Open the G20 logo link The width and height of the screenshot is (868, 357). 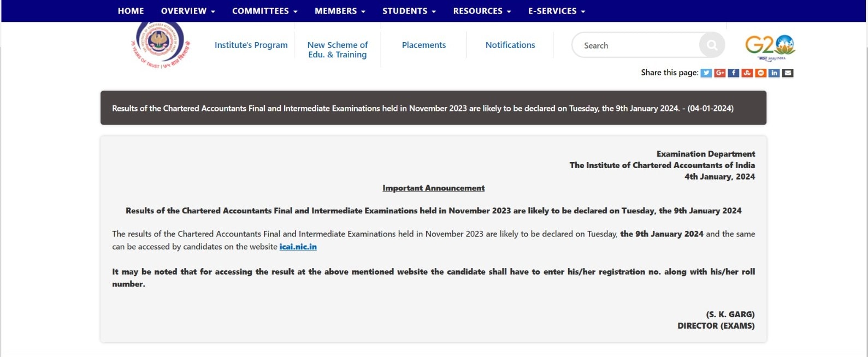click(x=770, y=47)
